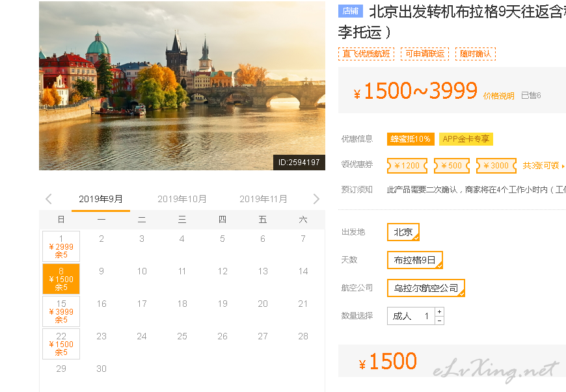Switch to 2019年11月 tab
This screenshot has width=566, height=392.
click(263, 199)
